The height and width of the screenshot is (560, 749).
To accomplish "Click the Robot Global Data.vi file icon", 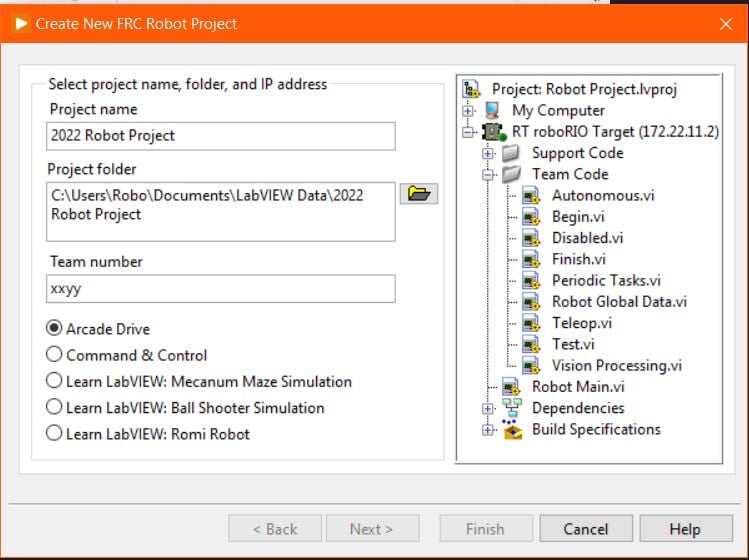I will pyautogui.click(x=531, y=302).
